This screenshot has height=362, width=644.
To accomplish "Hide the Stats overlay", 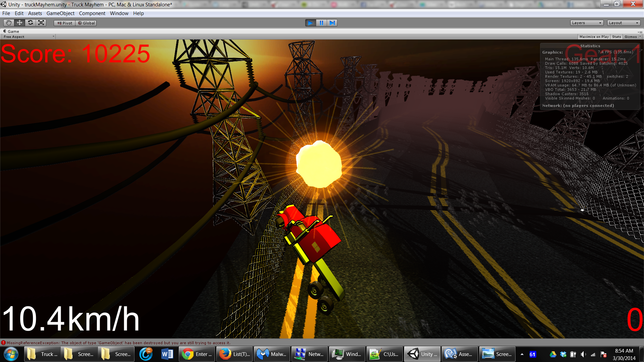I will 616,37.
